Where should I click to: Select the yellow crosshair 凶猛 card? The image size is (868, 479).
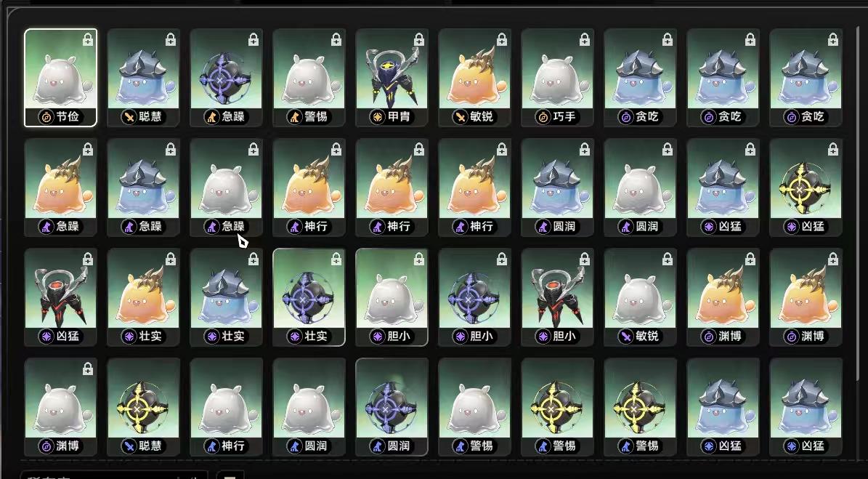click(806, 188)
